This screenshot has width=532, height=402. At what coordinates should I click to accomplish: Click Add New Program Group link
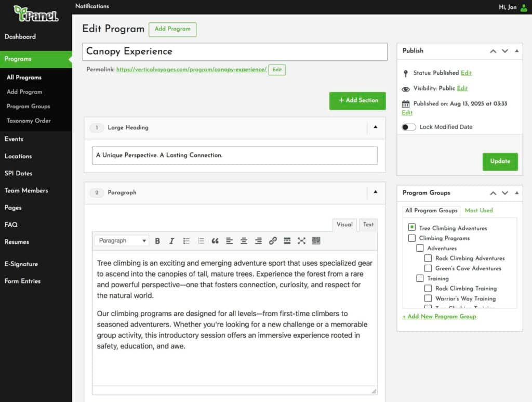pos(440,316)
